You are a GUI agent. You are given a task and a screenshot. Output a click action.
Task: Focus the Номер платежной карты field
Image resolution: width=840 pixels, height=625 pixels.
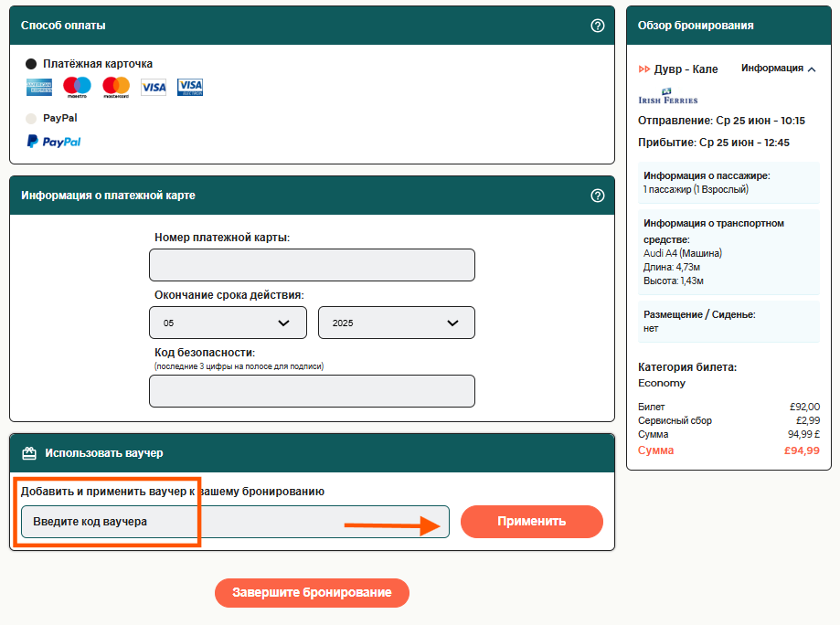[312, 265]
